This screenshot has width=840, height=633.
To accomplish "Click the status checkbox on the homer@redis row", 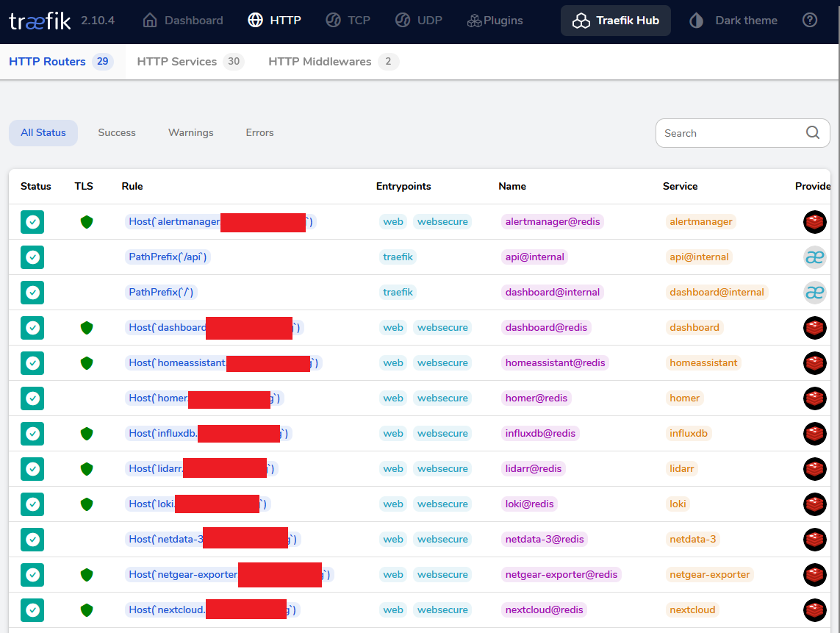I will click(32, 398).
